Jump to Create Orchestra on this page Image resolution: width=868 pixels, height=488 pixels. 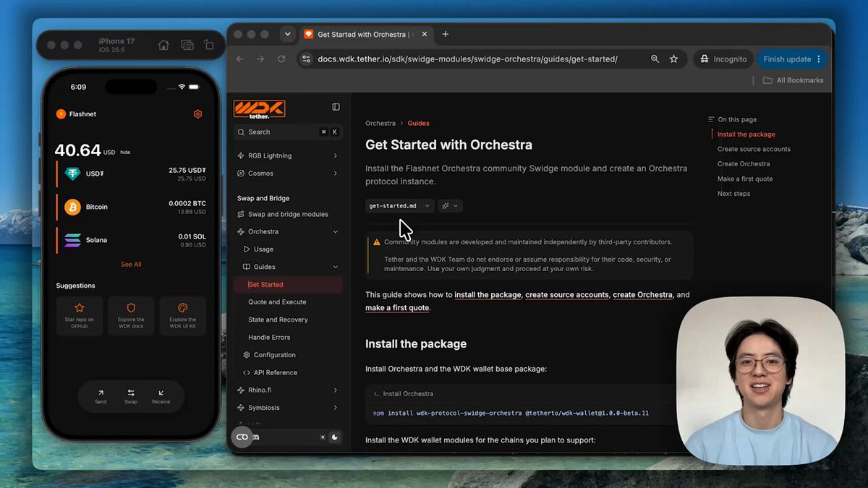click(x=744, y=164)
